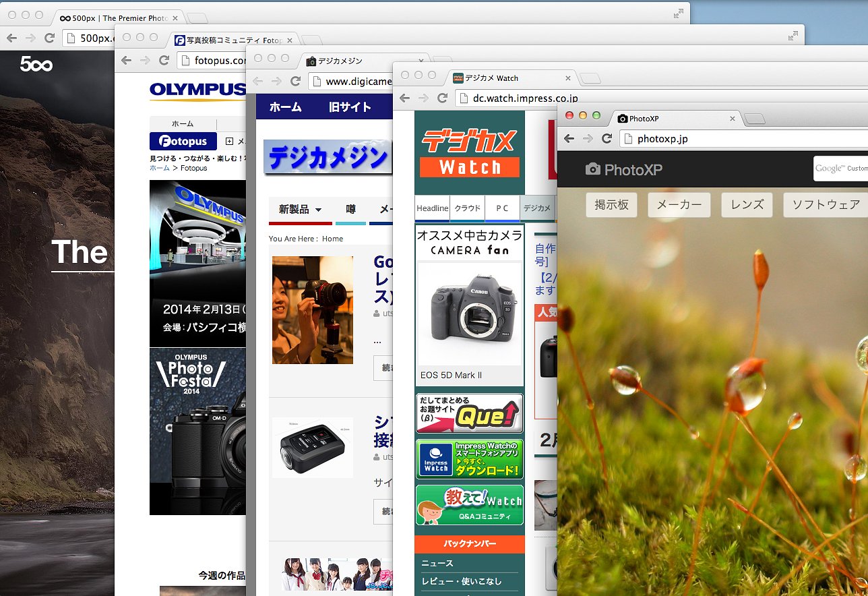Open a new tab in PhotoXP window
The height and width of the screenshot is (596, 868).
[x=755, y=119]
